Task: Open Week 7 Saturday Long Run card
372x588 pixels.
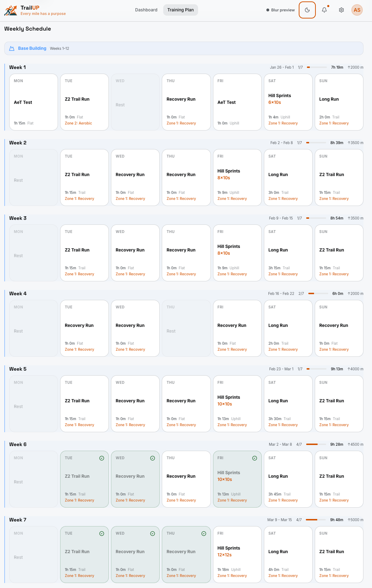Action: click(288, 554)
